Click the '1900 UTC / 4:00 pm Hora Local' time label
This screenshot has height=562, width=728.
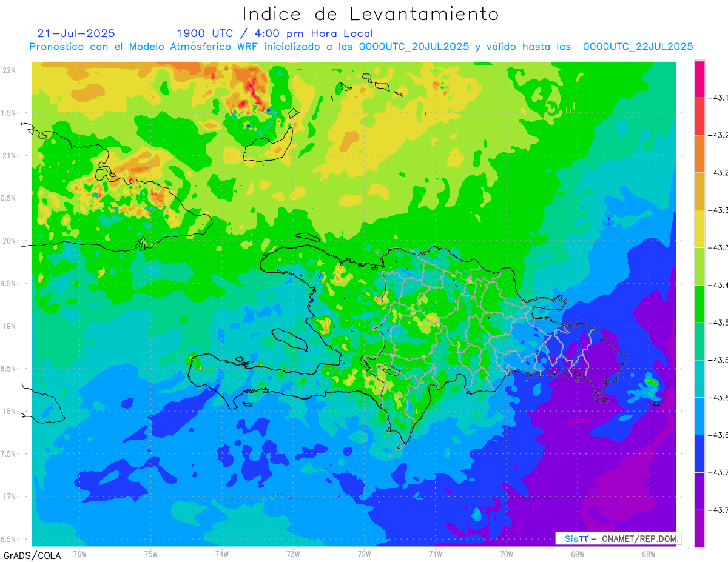coord(275,33)
